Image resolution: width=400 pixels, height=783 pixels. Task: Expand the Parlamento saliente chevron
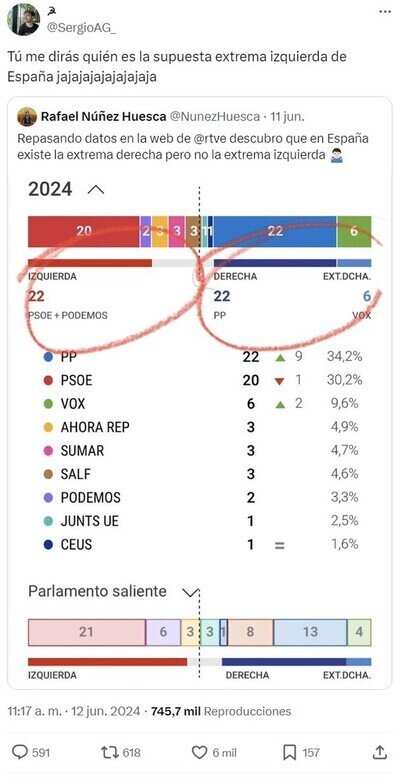[190, 592]
